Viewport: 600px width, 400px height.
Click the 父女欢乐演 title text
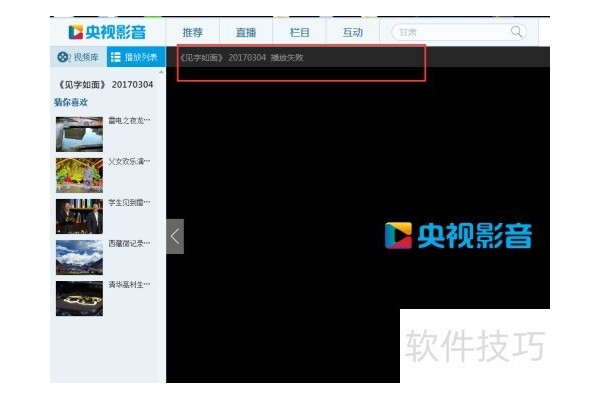click(129, 162)
